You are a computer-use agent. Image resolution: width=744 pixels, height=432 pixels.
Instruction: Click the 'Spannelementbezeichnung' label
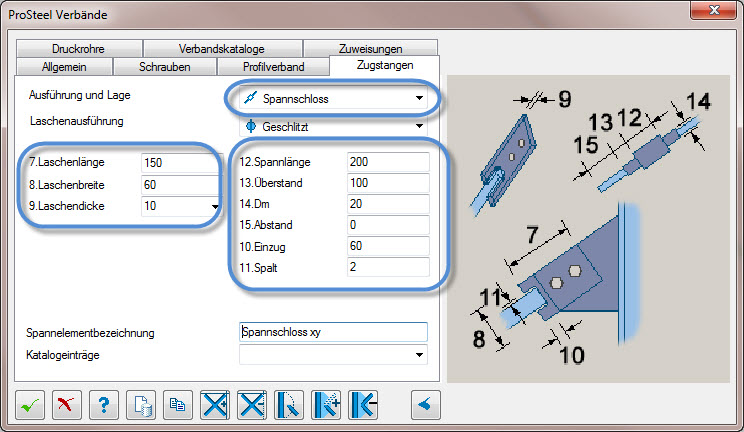point(90,333)
